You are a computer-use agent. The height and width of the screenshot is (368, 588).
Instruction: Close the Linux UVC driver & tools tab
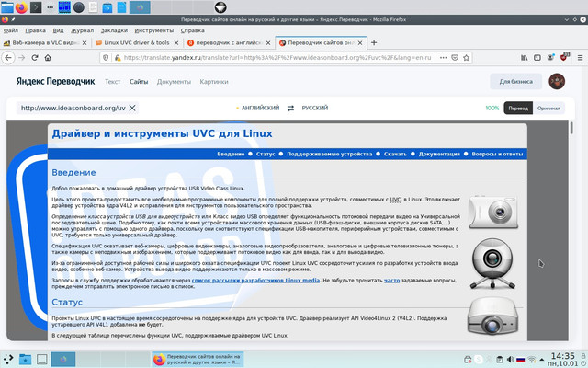176,43
